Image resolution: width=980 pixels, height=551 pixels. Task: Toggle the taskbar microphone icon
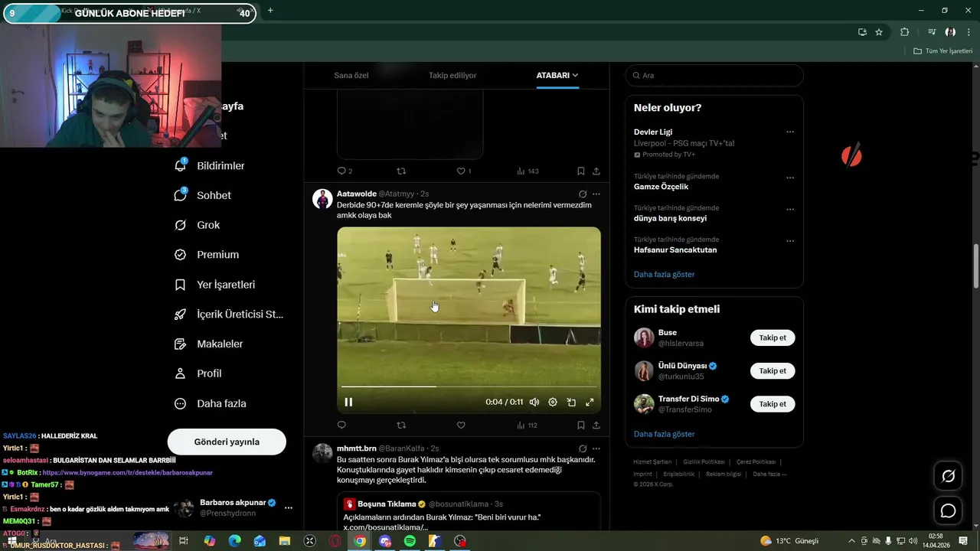pos(888,541)
